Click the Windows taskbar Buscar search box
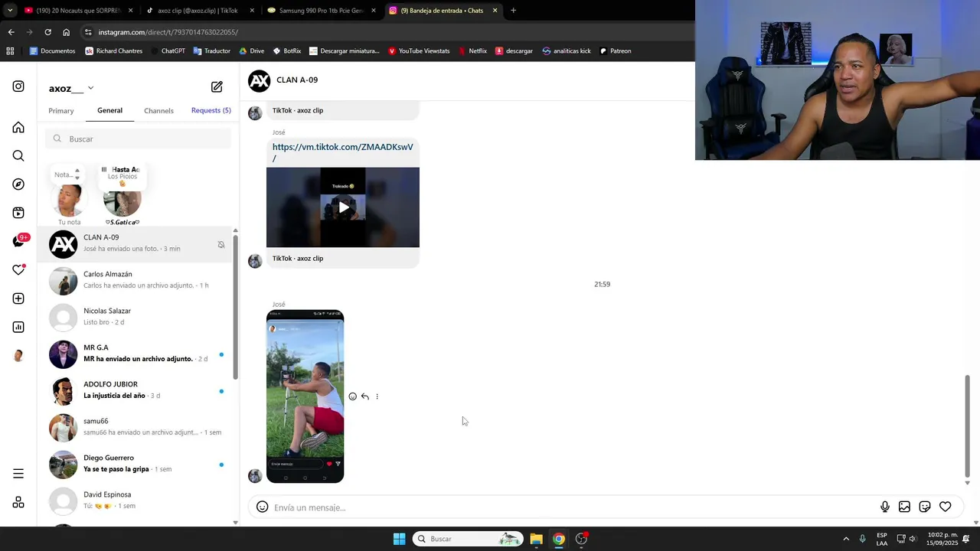 [469, 539]
